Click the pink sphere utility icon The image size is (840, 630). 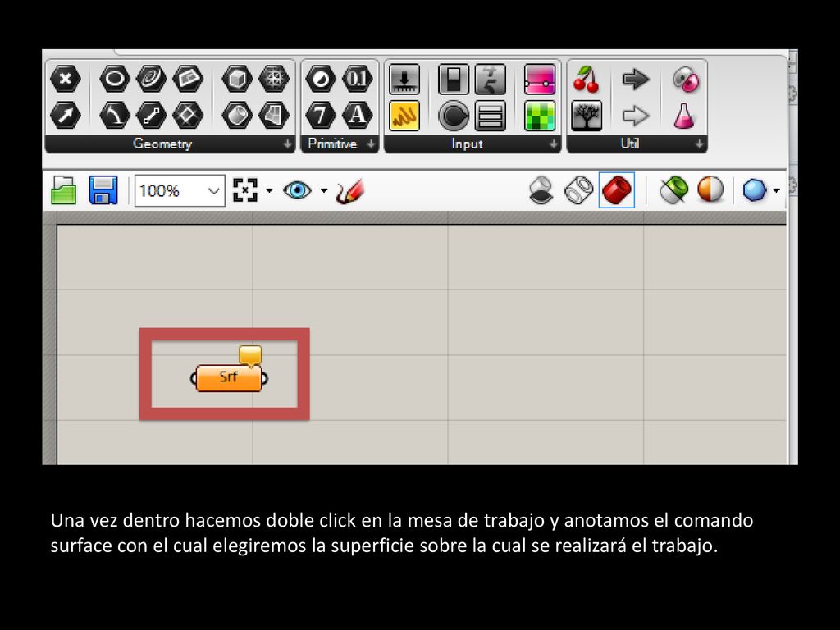click(685, 80)
